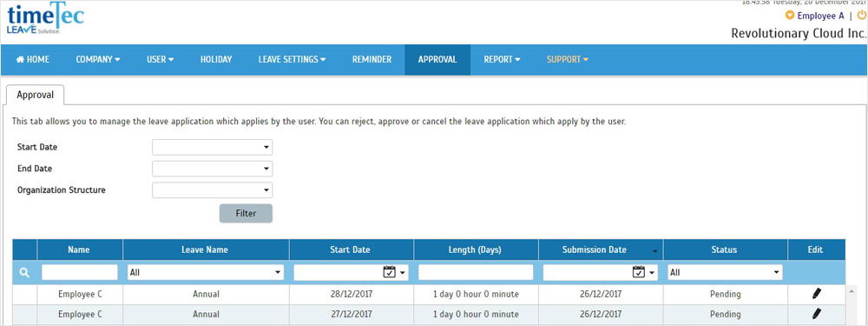Open the HOLIDAY page

pyautogui.click(x=216, y=59)
